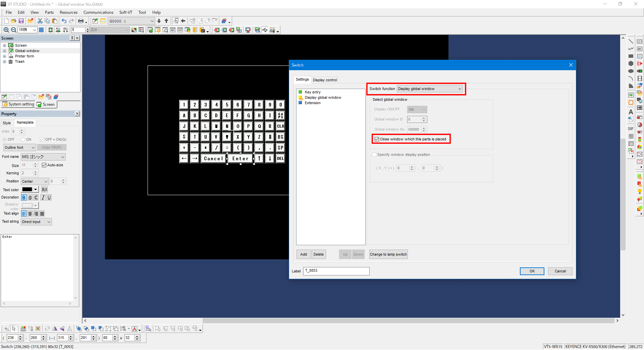
Task: Select the center text align icon
Action: 30,214
